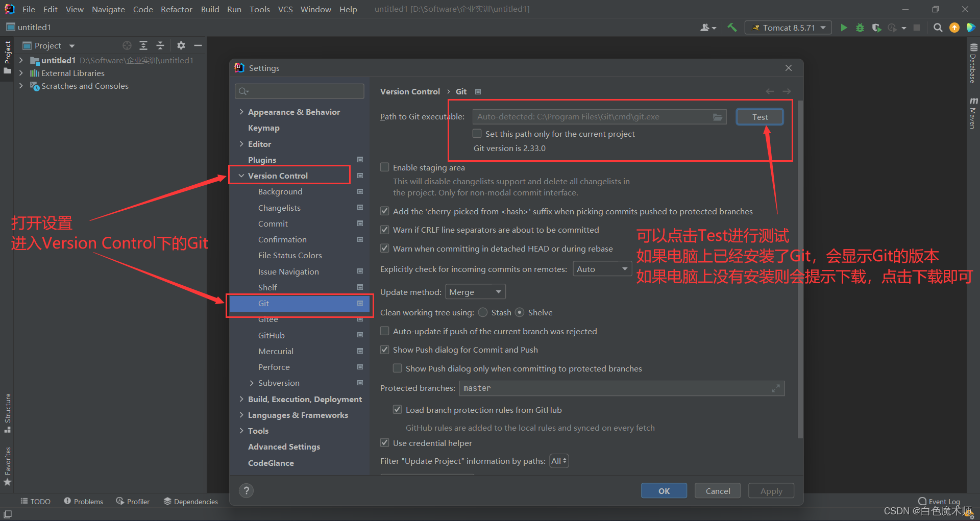Go back in Settings navigation
The image size is (980, 521).
point(770,91)
